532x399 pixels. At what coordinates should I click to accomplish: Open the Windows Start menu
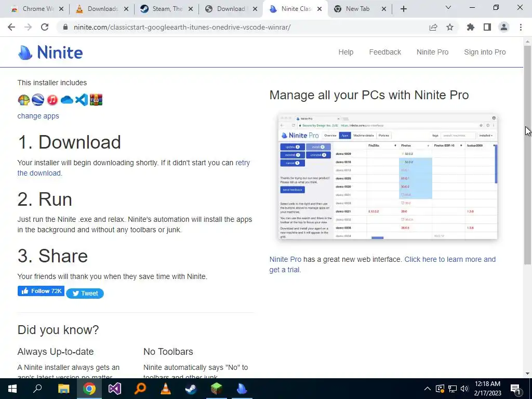point(12,389)
